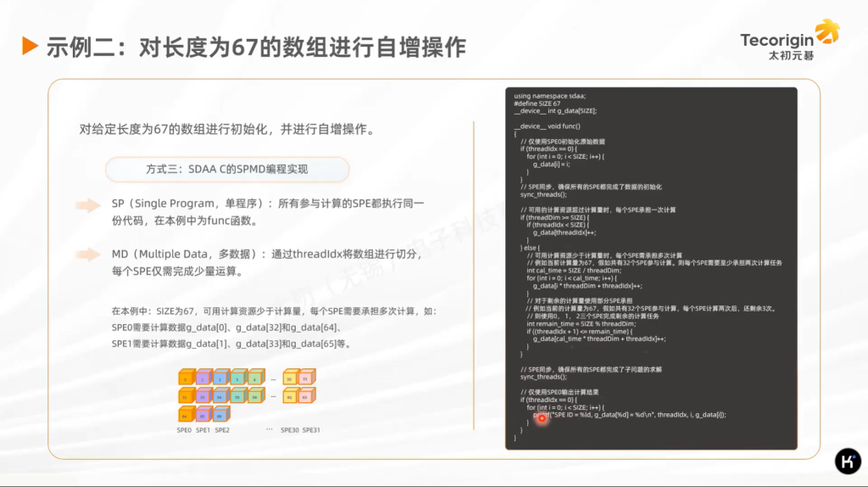Click the first sync_threads() call in code
The width and height of the screenshot is (868, 487).
542,194
